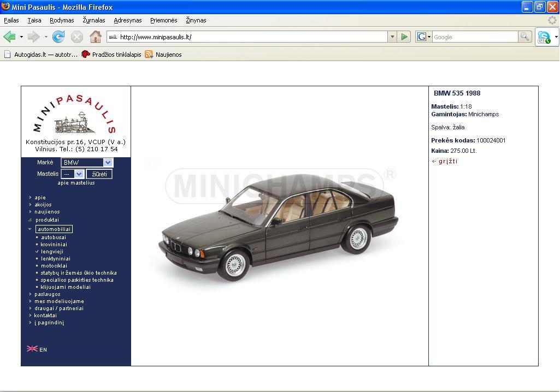Click the BMW 535 model car image

pos(279,228)
